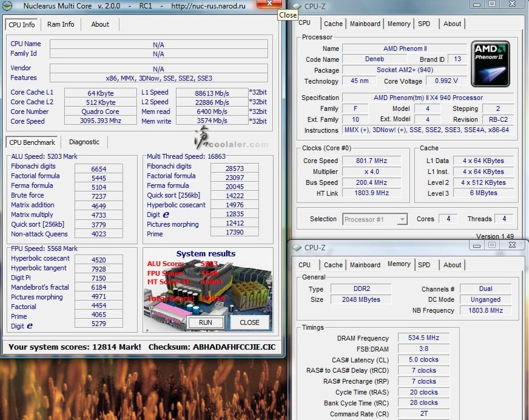Open the Mainboard tab in upper CPU-Z window
Screen dimensions: 529x420
coord(365,24)
